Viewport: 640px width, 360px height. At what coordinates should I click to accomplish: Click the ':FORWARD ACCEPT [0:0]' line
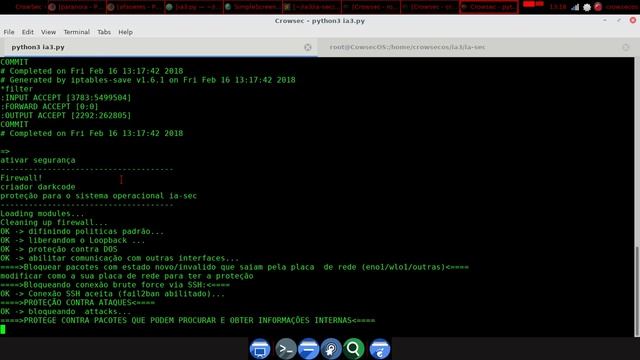coord(49,107)
